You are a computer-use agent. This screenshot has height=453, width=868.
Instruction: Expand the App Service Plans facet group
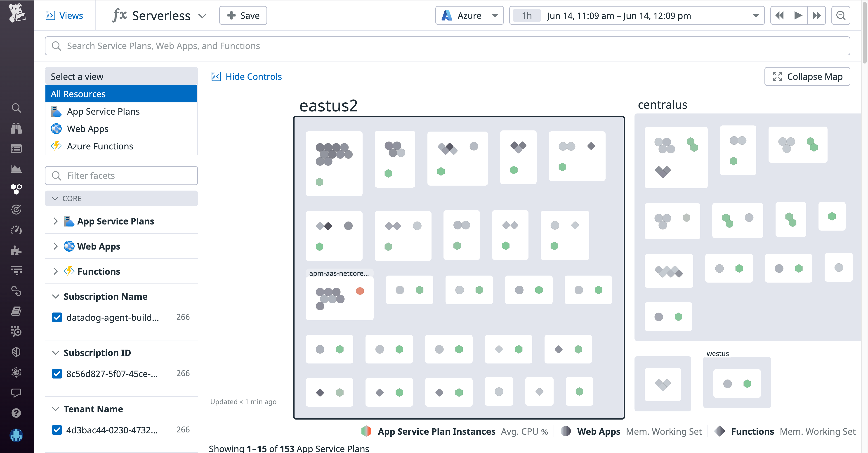click(56, 221)
